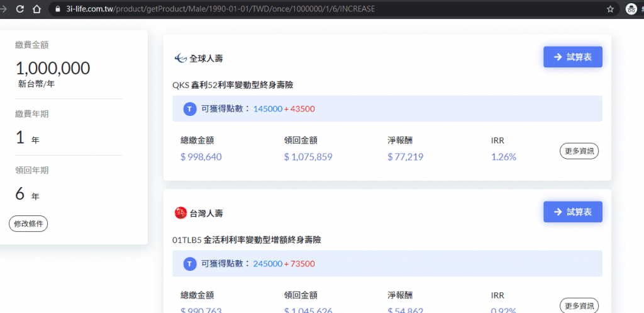Click the 全球人壽 company name text

tap(206, 59)
